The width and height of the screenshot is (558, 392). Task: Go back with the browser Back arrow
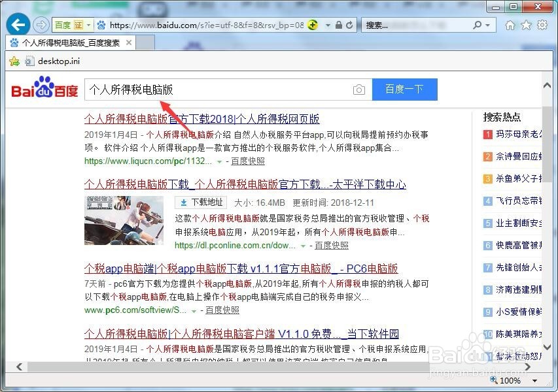point(18,25)
